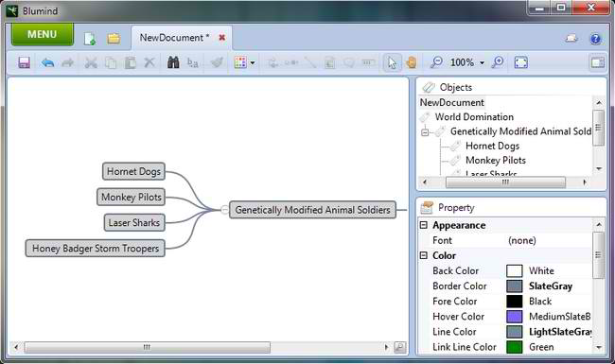Select Monkey Pilots in the Objects tree
This screenshot has height=364, width=615.
[x=496, y=160]
